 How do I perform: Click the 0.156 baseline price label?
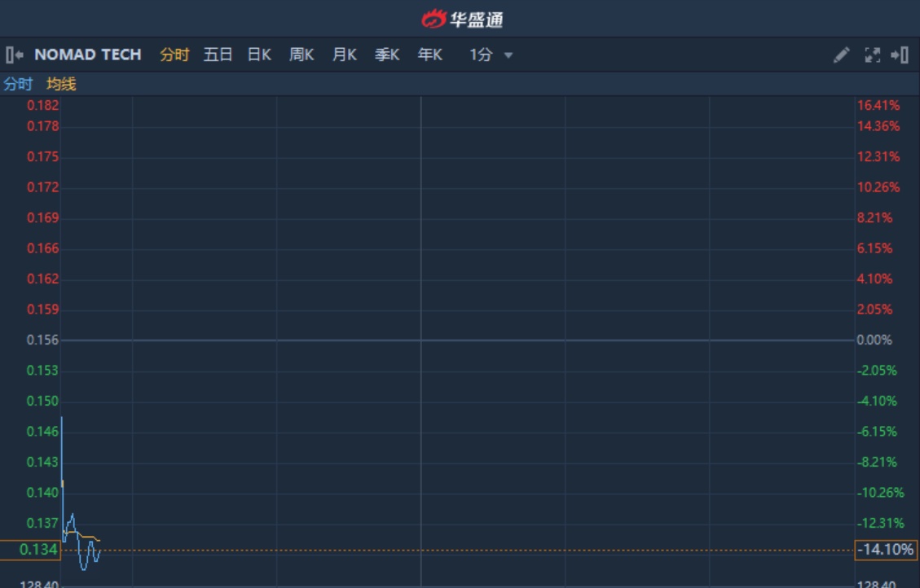[x=42, y=340]
